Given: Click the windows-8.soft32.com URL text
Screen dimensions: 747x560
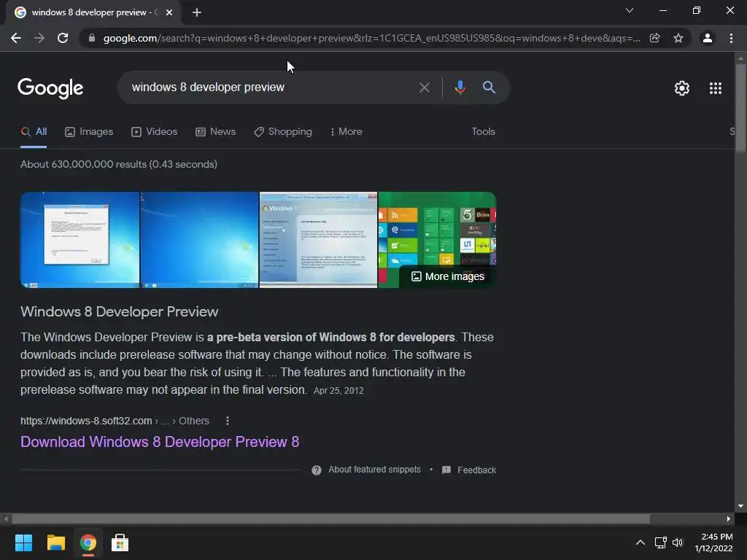Looking at the screenshot, I should (x=86, y=421).
